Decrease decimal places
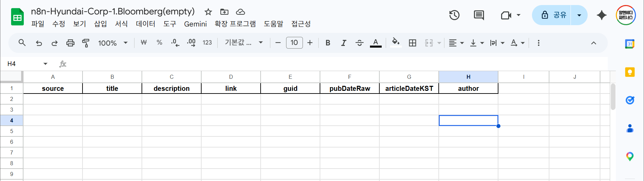The image size is (644, 181). click(175, 43)
